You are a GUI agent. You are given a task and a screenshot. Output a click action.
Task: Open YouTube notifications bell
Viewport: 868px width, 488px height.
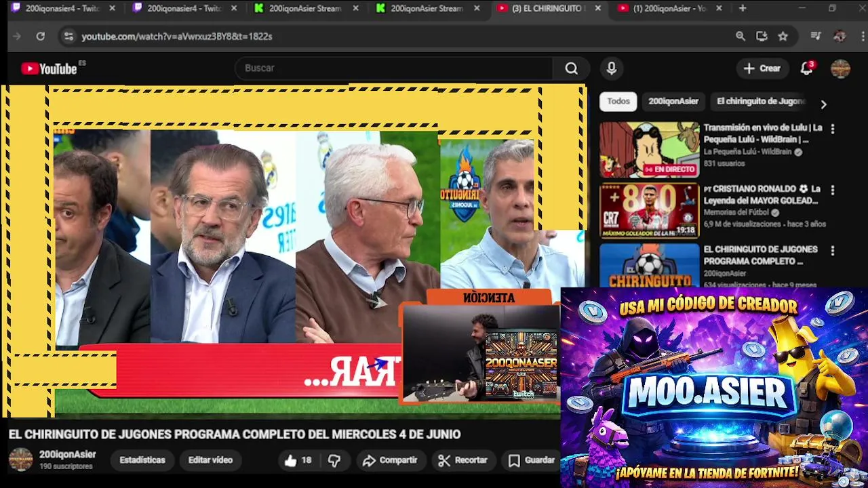click(x=806, y=68)
